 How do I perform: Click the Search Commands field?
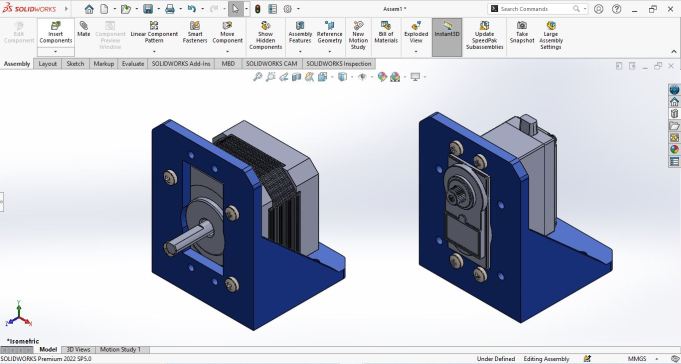[x=538, y=9]
